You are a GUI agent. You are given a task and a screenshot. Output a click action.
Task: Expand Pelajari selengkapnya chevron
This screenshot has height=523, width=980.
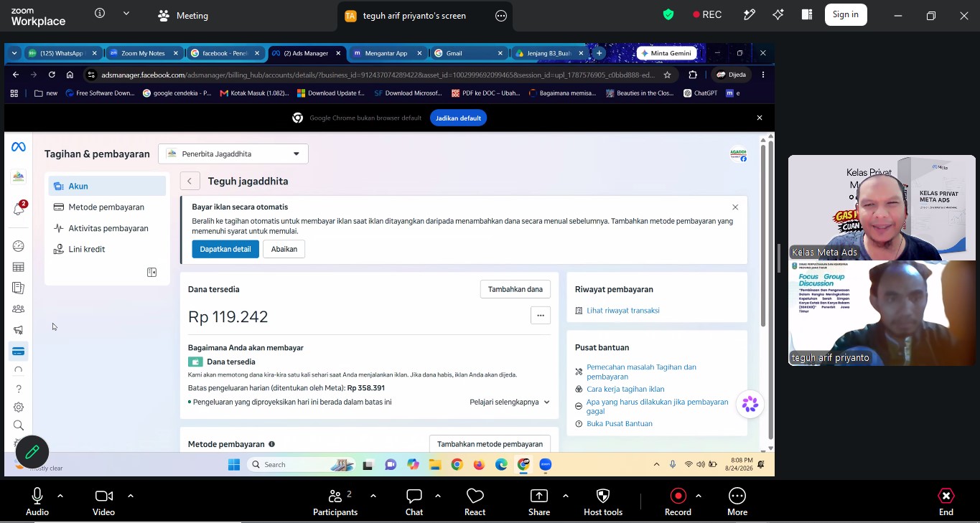[x=546, y=402]
